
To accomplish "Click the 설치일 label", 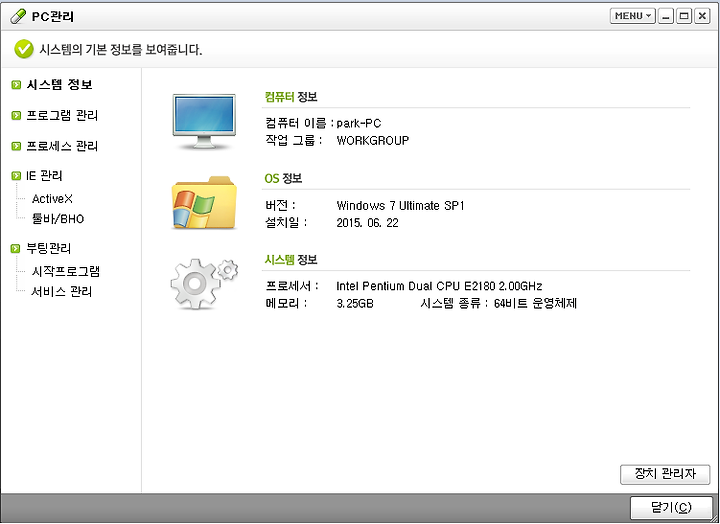I will pyautogui.click(x=286, y=223).
